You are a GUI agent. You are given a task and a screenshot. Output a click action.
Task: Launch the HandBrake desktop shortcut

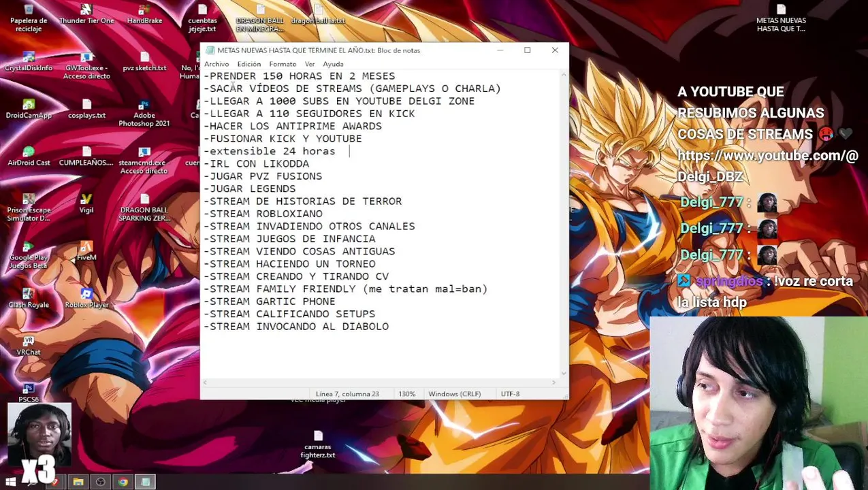[x=144, y=14]
